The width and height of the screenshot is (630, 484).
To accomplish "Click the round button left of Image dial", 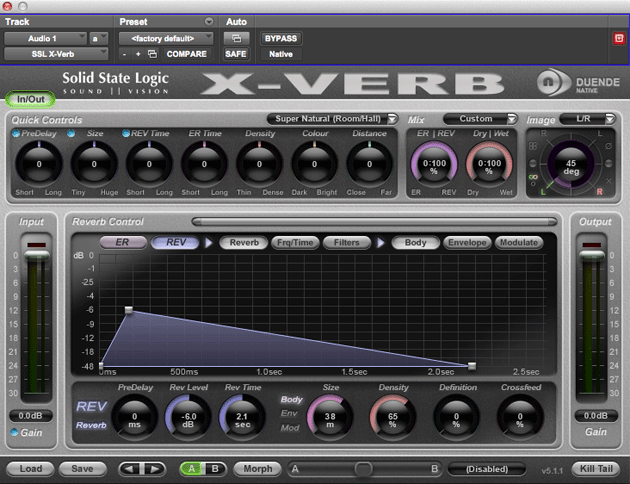I will coord(533,163).
